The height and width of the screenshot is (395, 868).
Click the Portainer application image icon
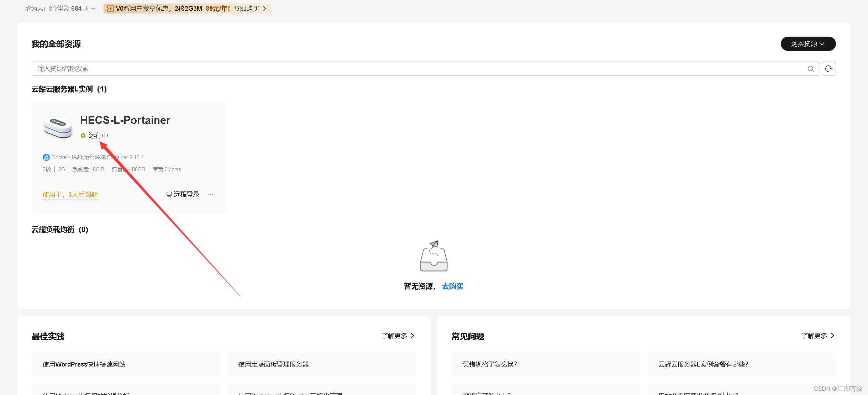[46, 157]
